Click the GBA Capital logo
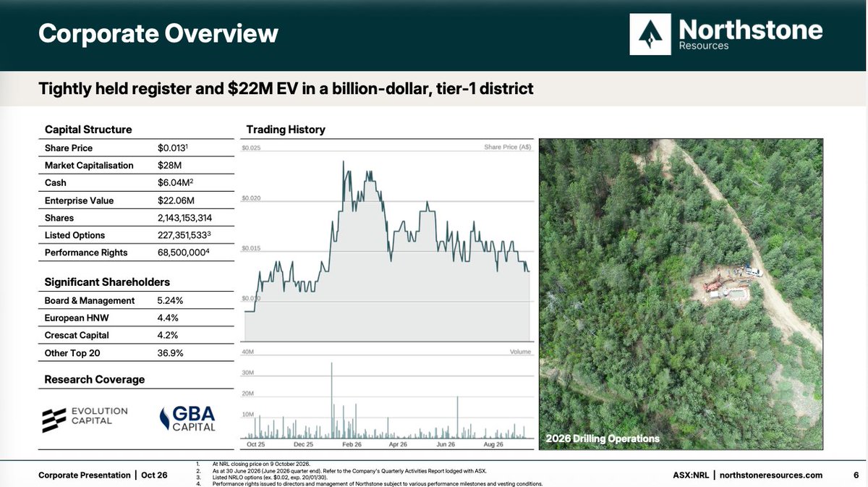The image size is (868, 487). 187,419
